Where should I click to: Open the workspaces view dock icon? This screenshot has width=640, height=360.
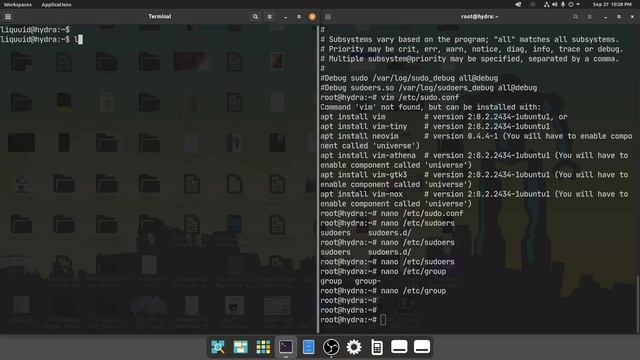tap(240, 347)
